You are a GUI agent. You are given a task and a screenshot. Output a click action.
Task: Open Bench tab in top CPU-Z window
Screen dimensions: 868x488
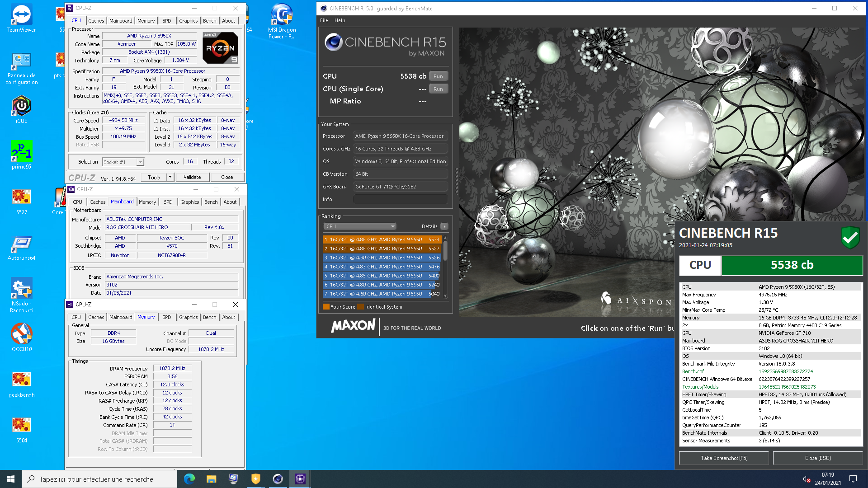pyautogui.click(x=209, y=21)
